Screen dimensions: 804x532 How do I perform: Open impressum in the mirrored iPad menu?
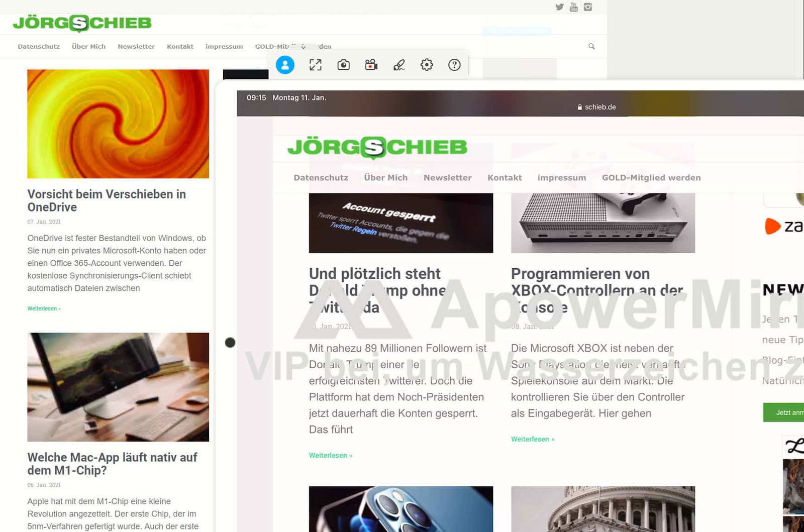point(561,178)
